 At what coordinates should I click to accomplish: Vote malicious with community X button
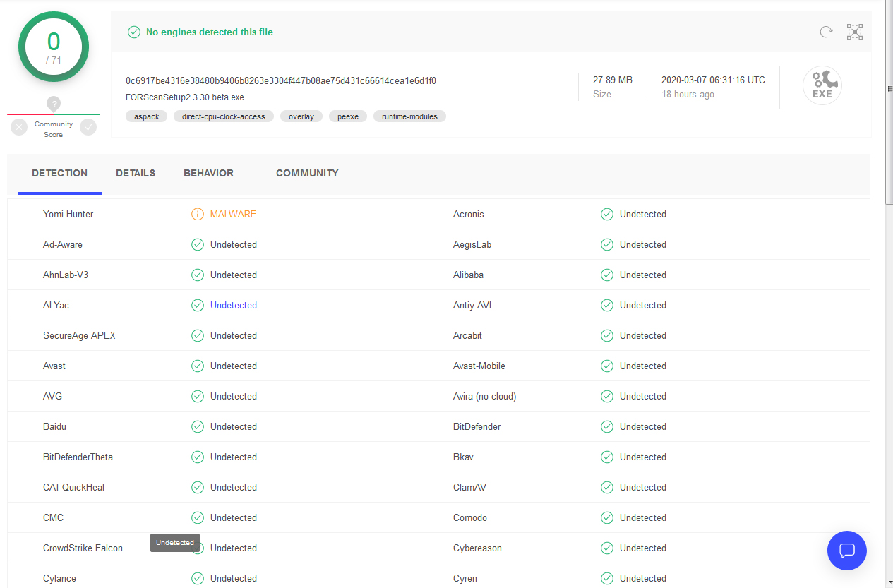19,127
